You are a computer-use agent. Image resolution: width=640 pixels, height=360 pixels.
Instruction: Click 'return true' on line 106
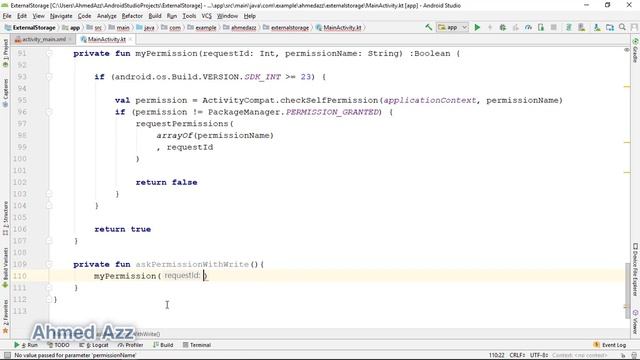click(123, 229)
